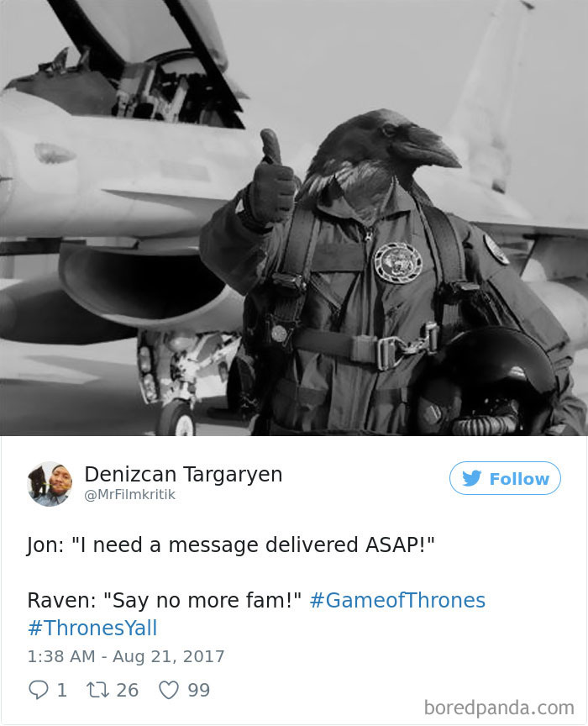The image size is (588, 726).
Task: Click the @MrFilmkritik handle
Action: [129, 494]
